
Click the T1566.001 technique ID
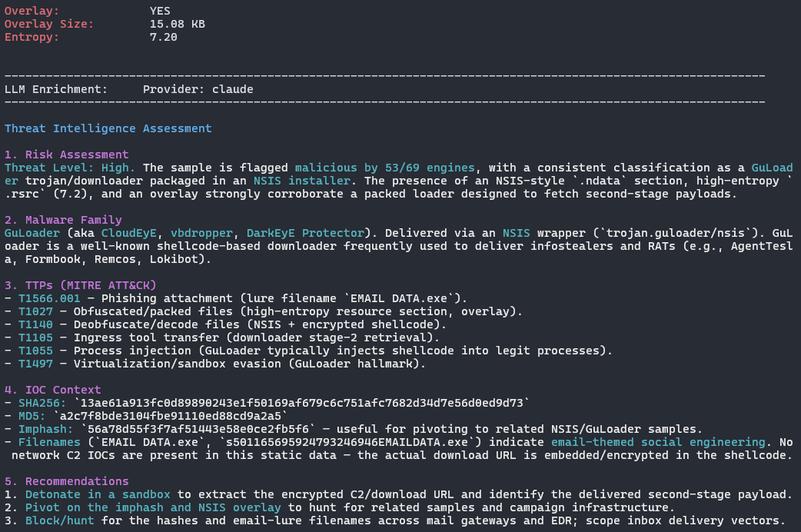pos(49,298)
